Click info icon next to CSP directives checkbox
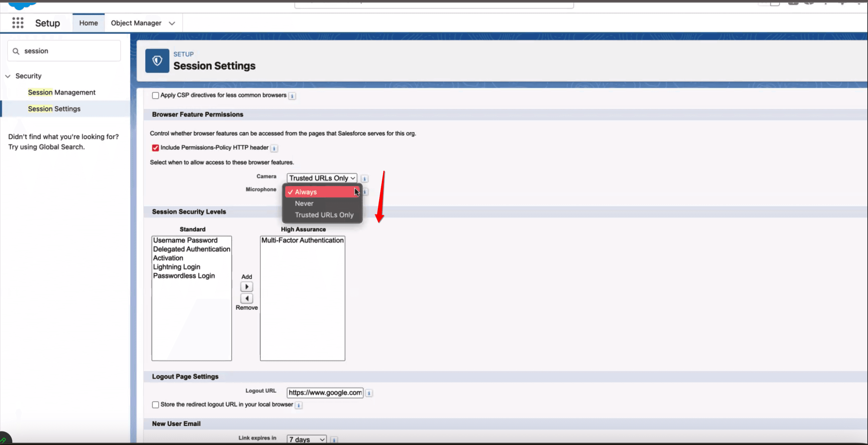The width and height of the screenshot is (868, 445). [292, 96]
